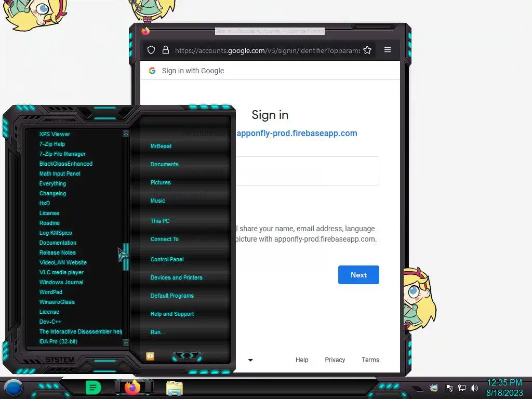
Task: Select Connect To in start menu
Action: pyautogui.click(x=164, y=239)
